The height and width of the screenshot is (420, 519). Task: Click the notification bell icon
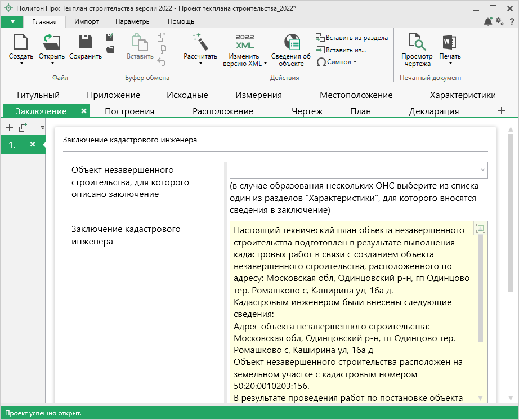tap(487, 21)
